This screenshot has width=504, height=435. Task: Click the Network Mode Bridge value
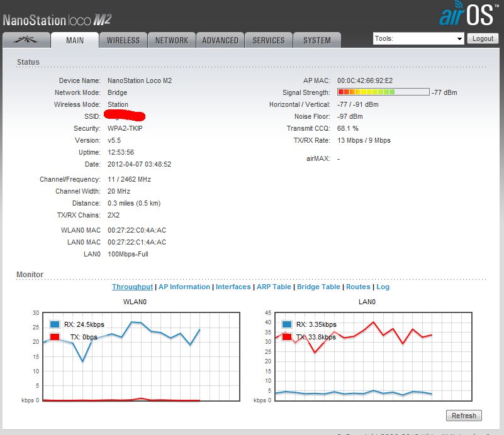tap(117, 92)
